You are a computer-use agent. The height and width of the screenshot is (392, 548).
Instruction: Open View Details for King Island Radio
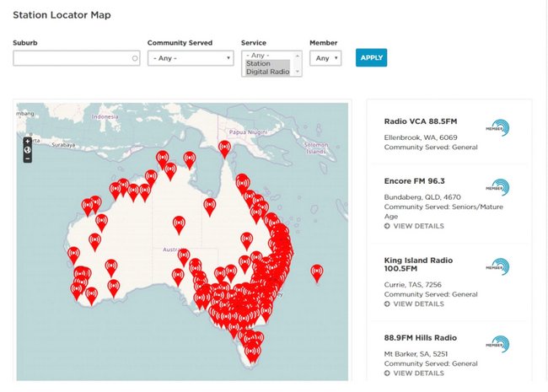coord(417,303)
